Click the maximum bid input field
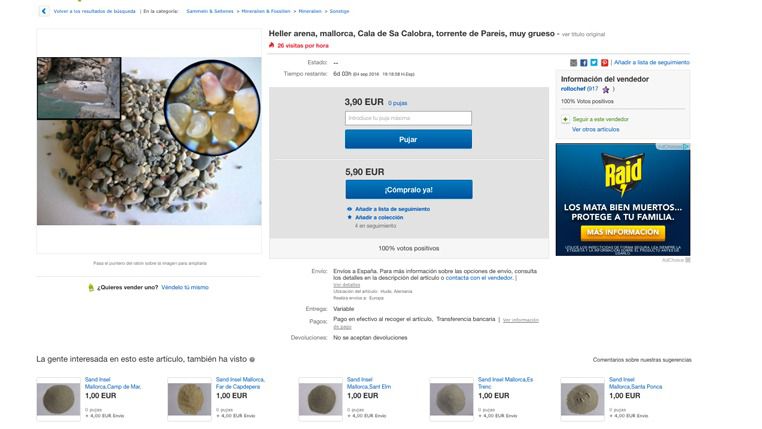This screenshot has width=762, height=429. click(408, 118)
